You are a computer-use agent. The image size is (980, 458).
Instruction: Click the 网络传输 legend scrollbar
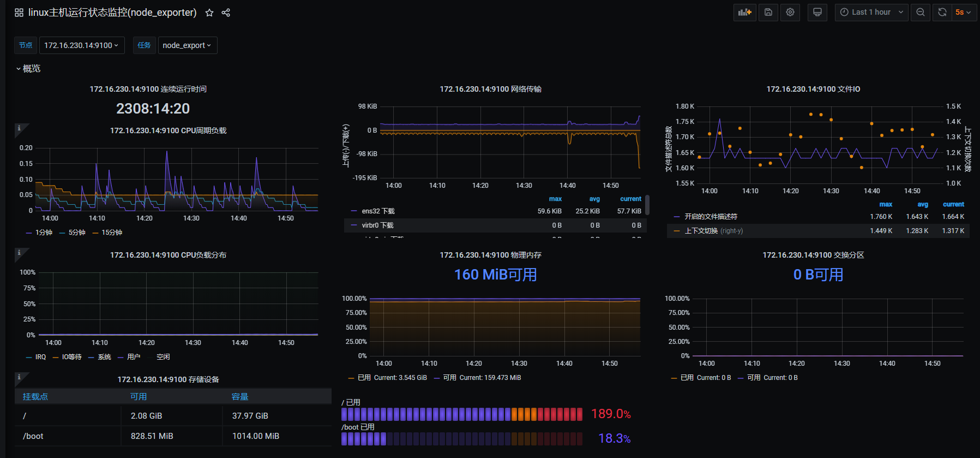[x=647, y=205]
